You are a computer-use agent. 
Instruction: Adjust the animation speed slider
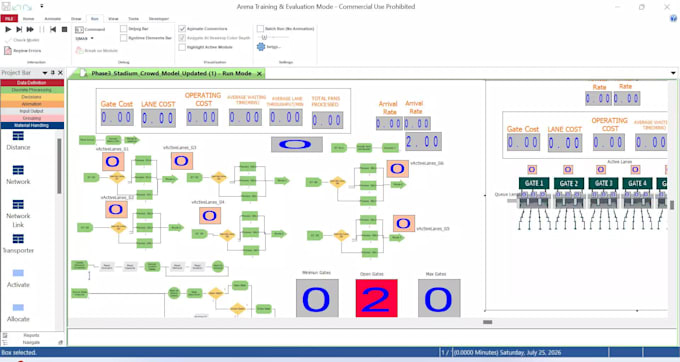pyautogui.click(x=265, y=37)
